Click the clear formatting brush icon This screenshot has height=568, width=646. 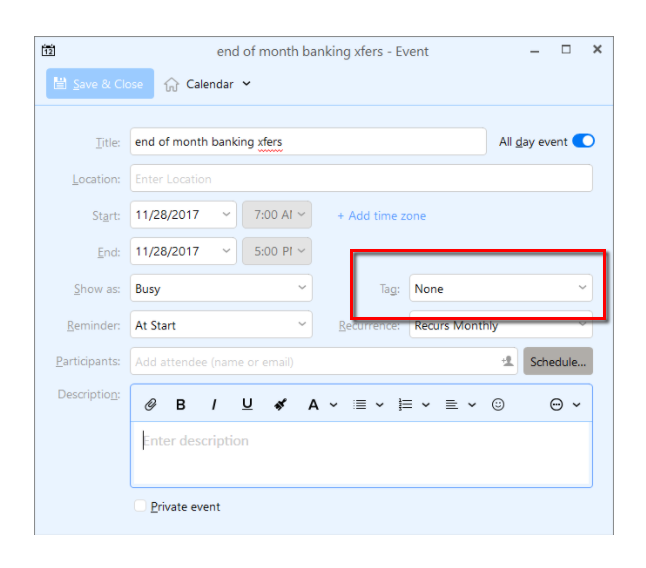coord(281,405)
